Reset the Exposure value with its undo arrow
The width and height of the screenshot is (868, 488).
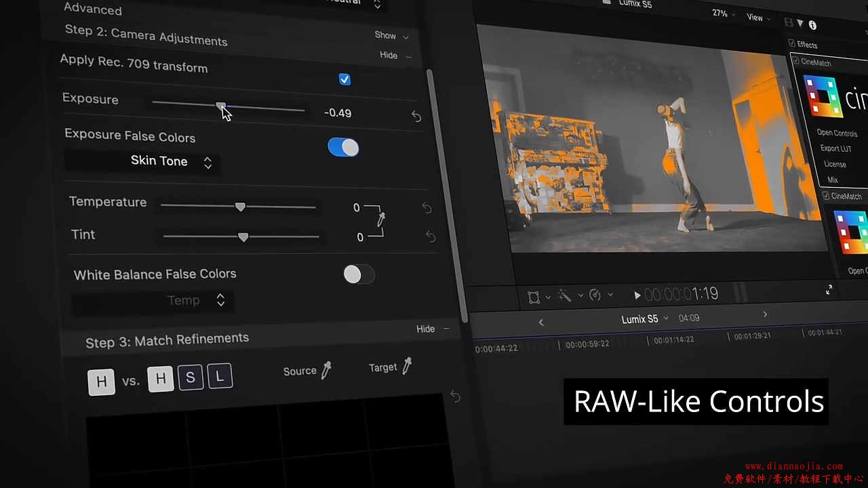pos(416,117)
